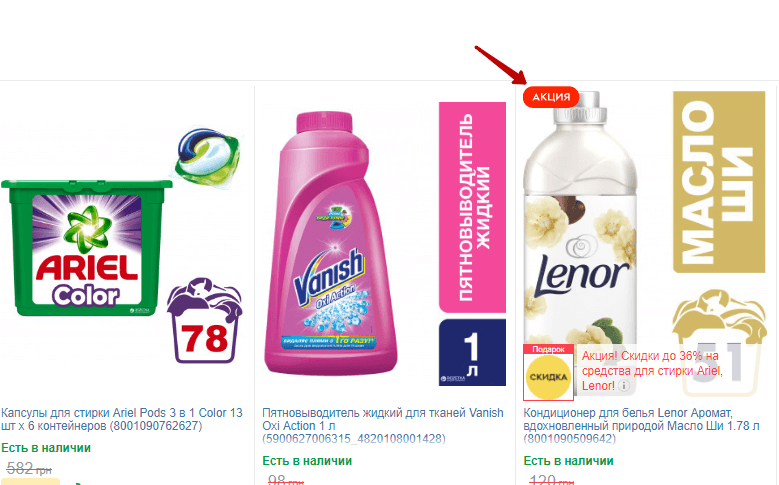Click the crossed-out 582 грн price
Viewport: 779px width, 485px height.
pos(29,469)
